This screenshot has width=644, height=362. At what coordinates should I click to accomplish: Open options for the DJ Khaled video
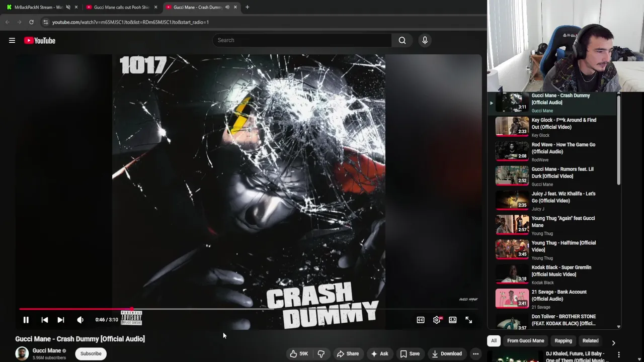619,355
